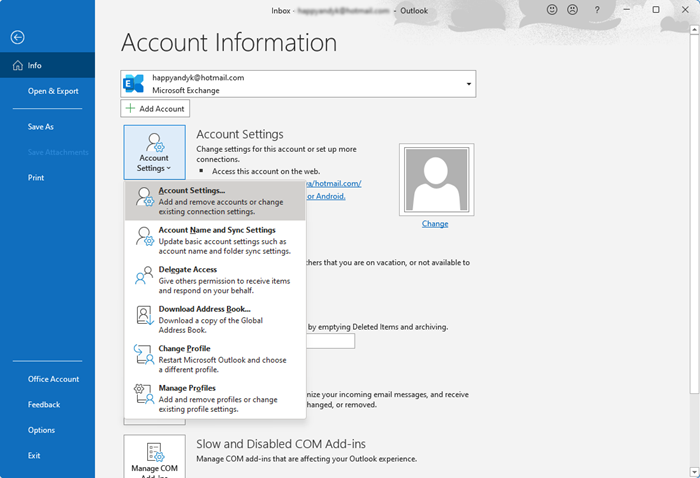Viewport: 700px width, 478px height.
Task: Collapse the Account Settings dropdown button
Action: [x=154, y=151]
